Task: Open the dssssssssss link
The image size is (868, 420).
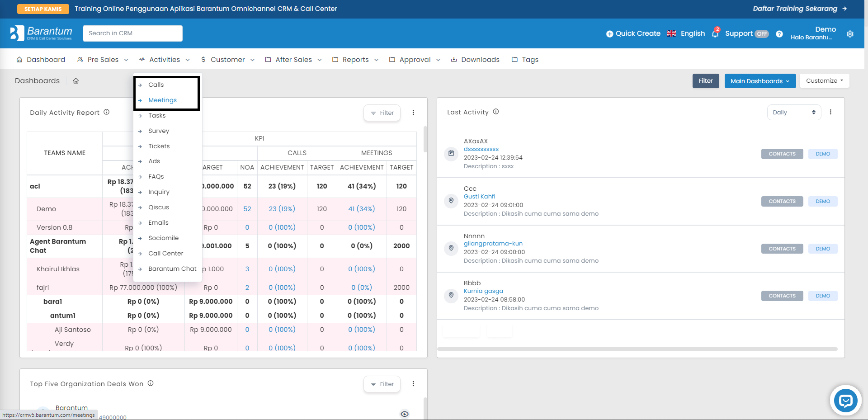Action: [481, 149]
